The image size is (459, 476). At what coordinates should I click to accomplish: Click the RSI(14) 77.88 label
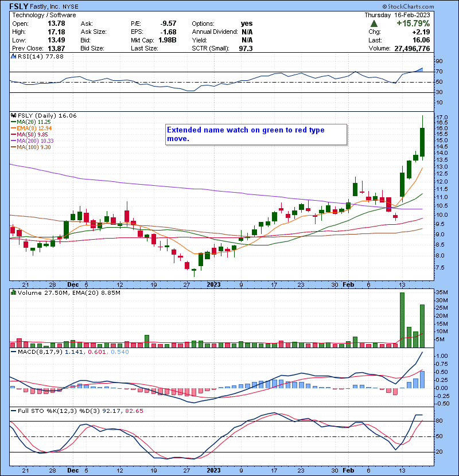coord(41,56)
